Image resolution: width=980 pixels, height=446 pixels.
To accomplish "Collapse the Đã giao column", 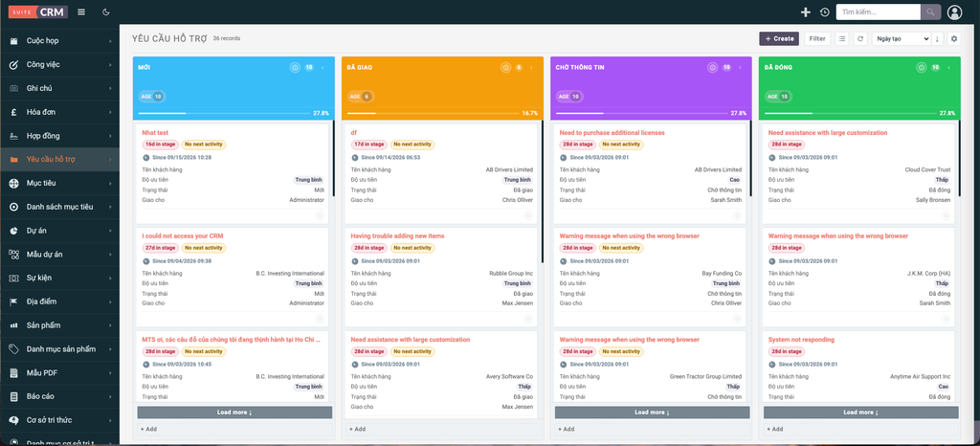I will coord(531,67).
